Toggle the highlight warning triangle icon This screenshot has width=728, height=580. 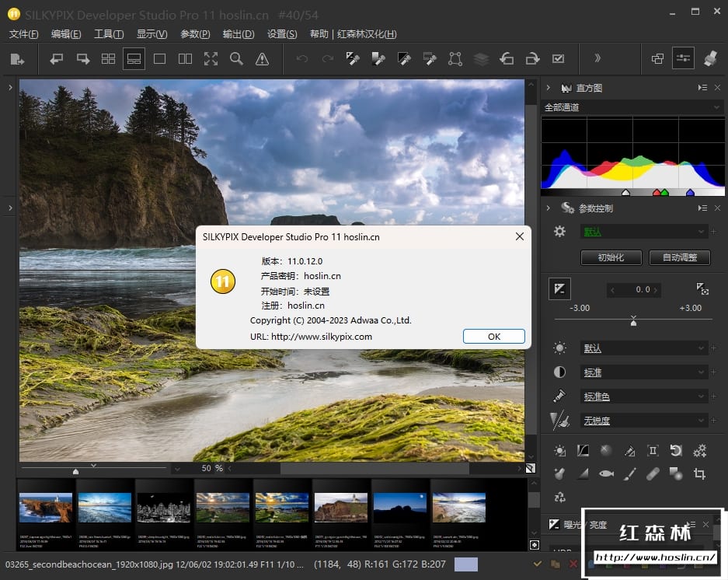[263, 59]
